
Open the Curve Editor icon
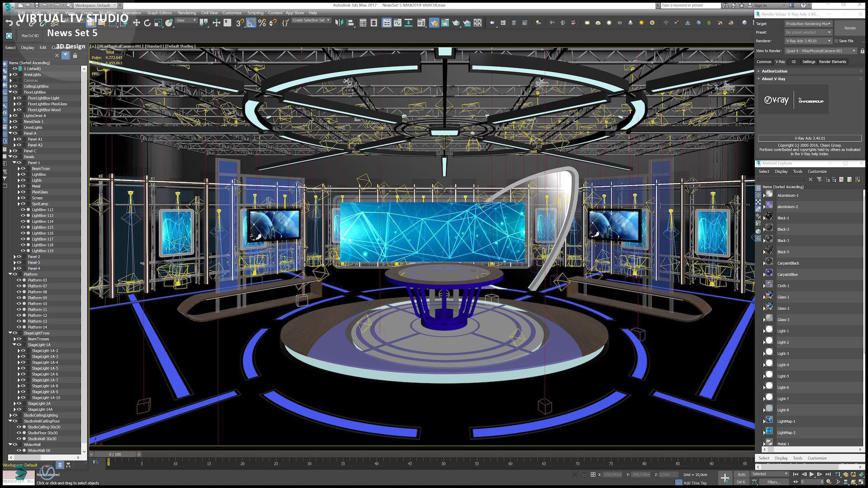pyautogui.click(x=397, y=23)
